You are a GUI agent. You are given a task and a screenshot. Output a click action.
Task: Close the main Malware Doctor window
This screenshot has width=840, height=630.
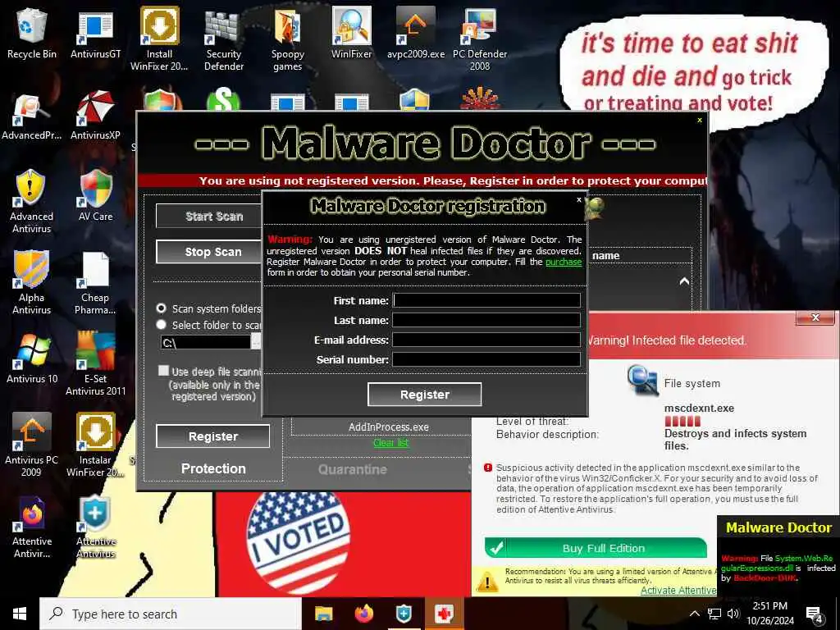699,120
